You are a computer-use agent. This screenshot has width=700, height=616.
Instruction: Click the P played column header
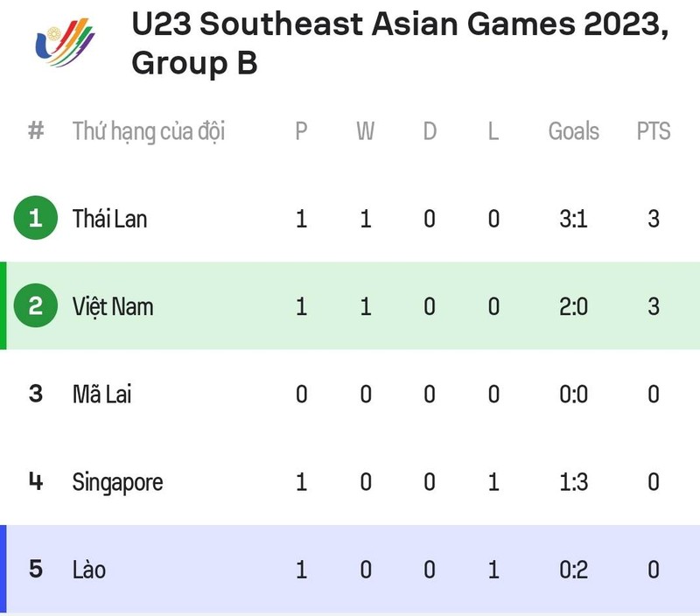301,130
